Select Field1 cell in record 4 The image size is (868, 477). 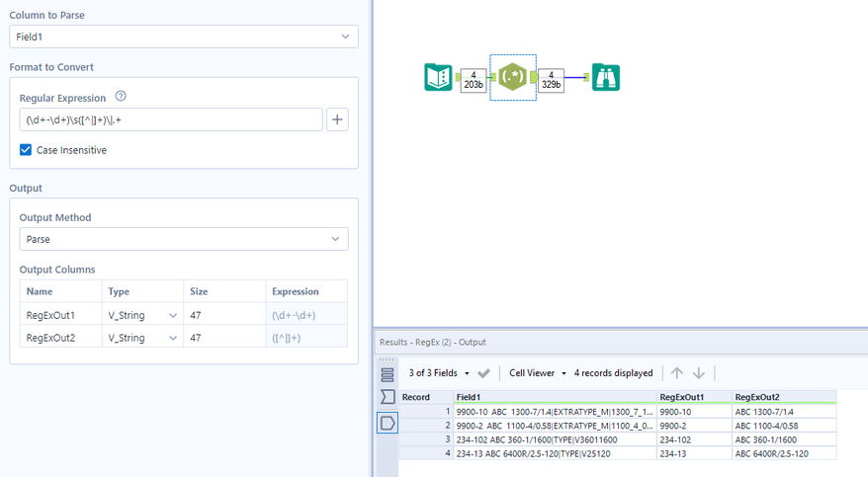pyautogui.click(x=556, y=453)
